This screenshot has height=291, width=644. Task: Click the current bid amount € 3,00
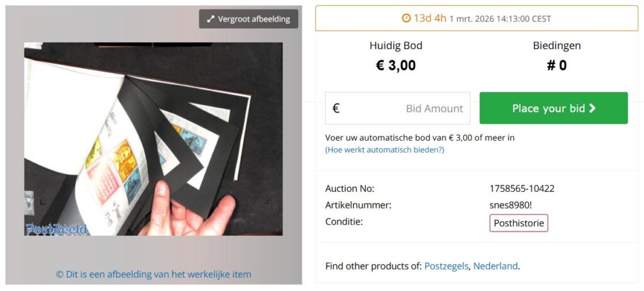pos(396,65)
